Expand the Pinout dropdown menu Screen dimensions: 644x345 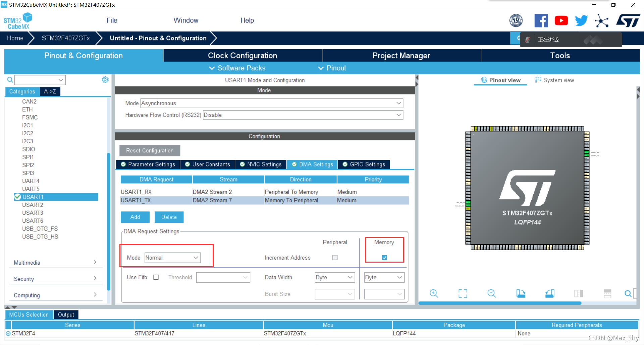(332, 68)
